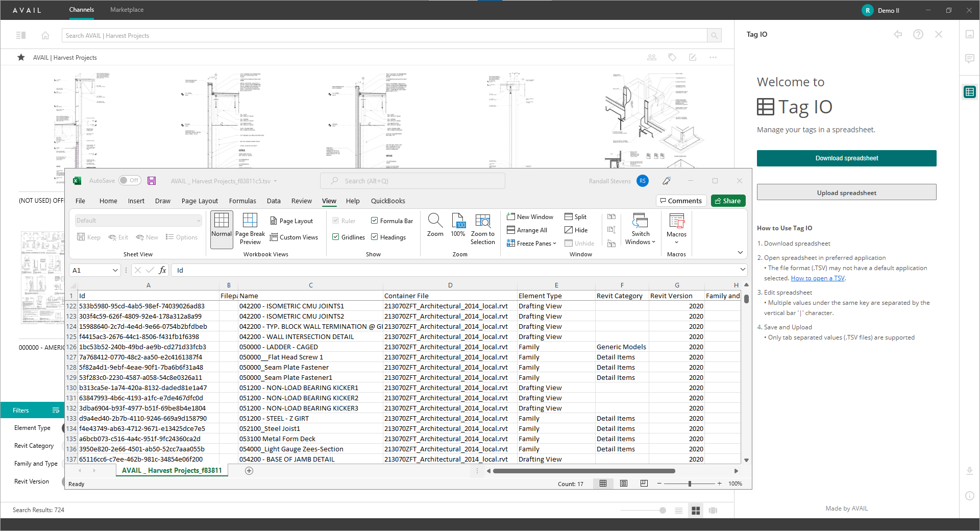Click Page Break Preview status bar button
The height and width of the screenshot is (531, 980).
[x=644, y=484]
